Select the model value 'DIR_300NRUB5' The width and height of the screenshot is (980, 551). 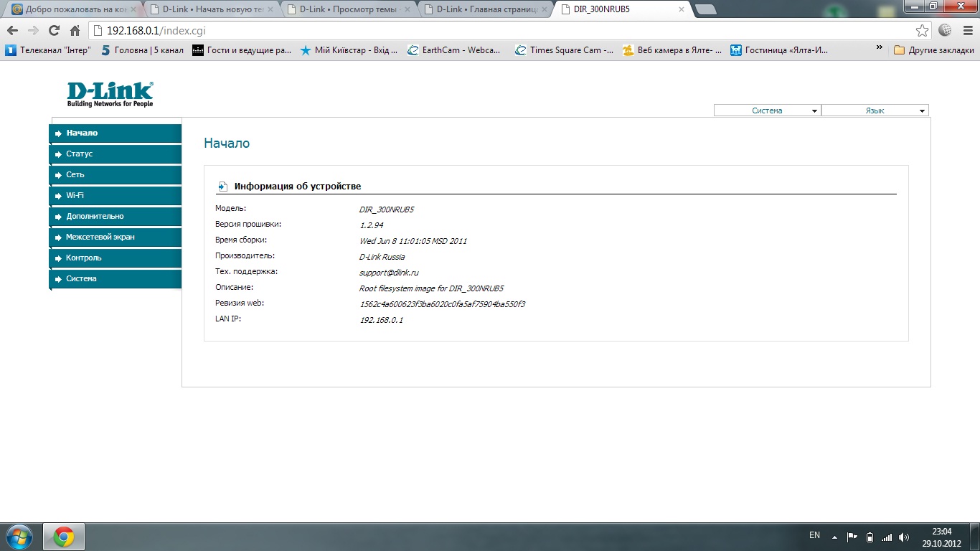pyautogui.click(x=387, y=209)
